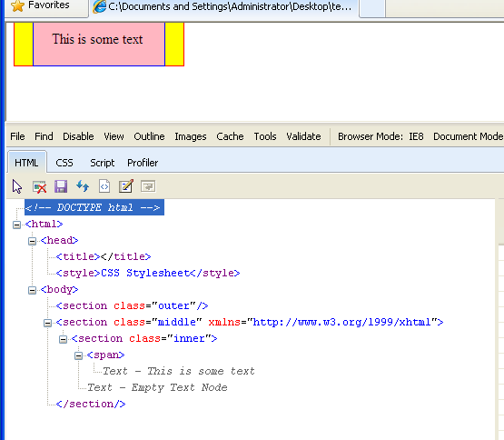504x440 pixels.
Task: Collapse the html root node
Action: click(16, 225)
